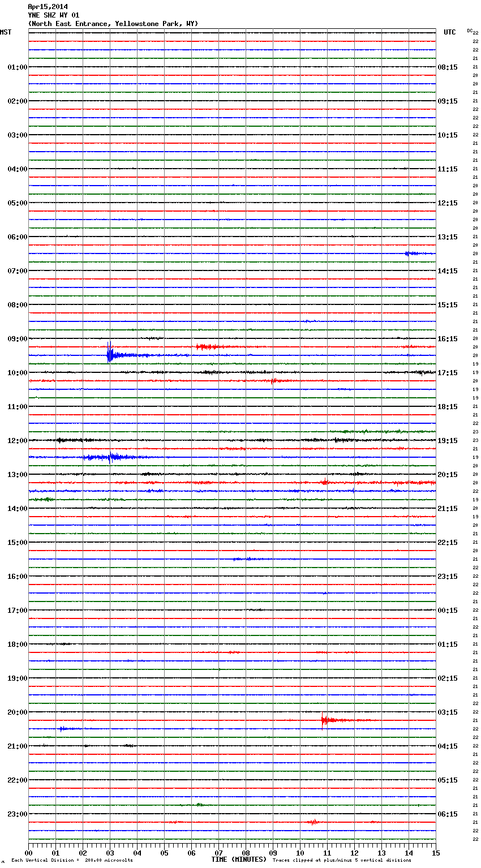Select the 13:00 MST hour label
The width and height of the screenshot is (481, 868).
18,475
